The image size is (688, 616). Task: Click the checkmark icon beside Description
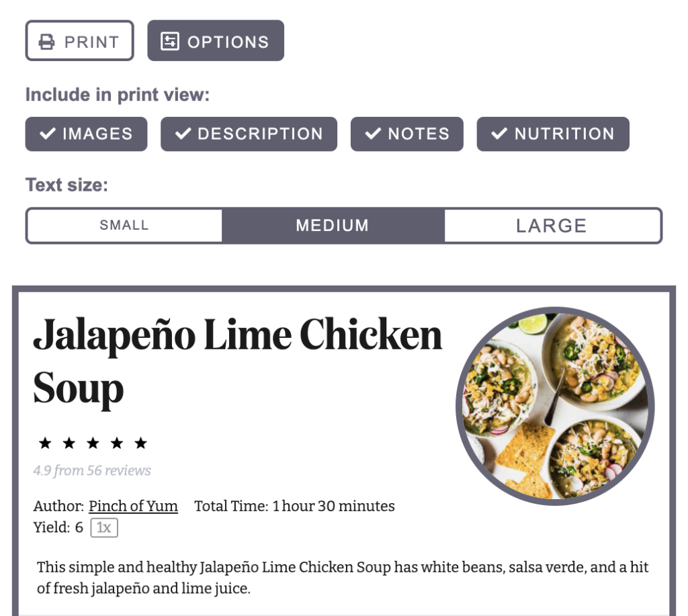(x=183, y=134)
